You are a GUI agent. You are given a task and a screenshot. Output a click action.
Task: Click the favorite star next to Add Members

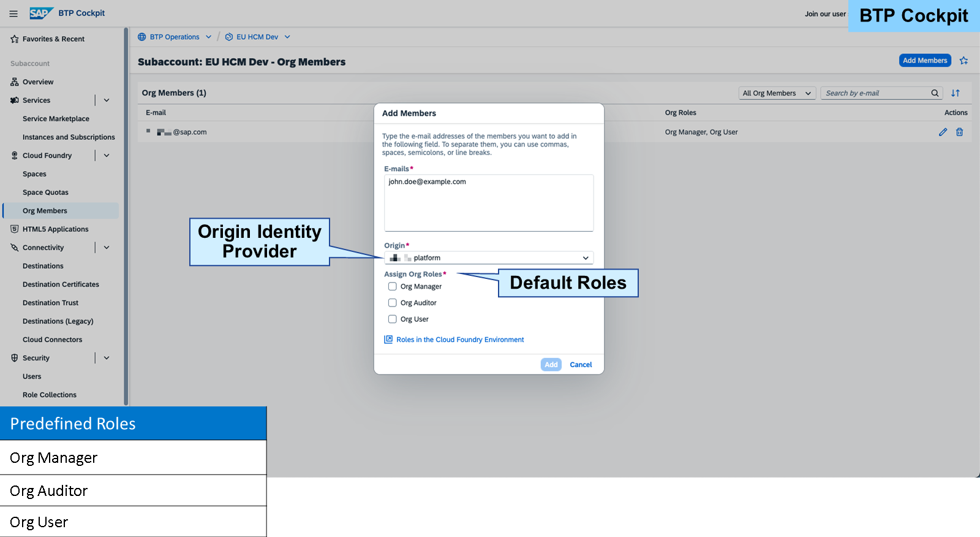pyautogui.click(x=964, y=60)
